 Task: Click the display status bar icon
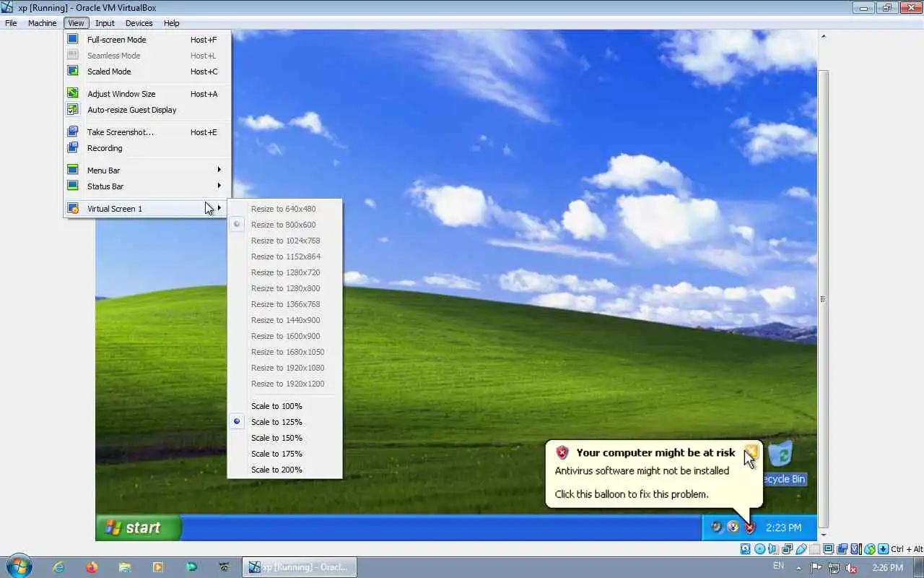828,549
